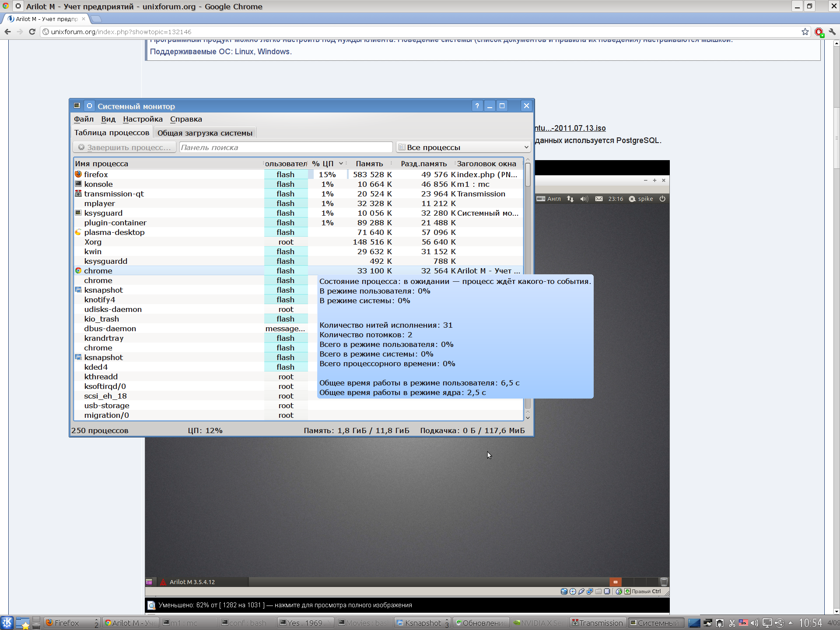
Task: Close the Arilot M browser tab
Action: pos(84,19)
